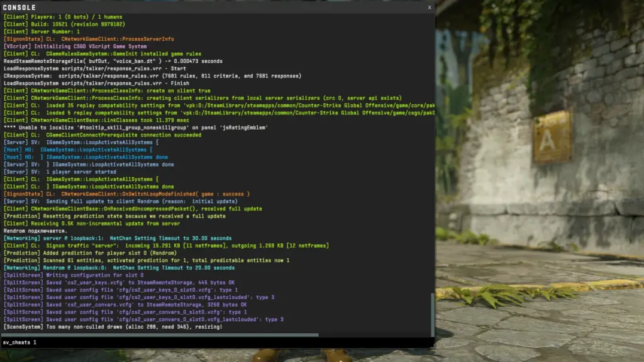
Task: Click the 'Unable to localize' jsRatingEmblem line
Action: 136,128
